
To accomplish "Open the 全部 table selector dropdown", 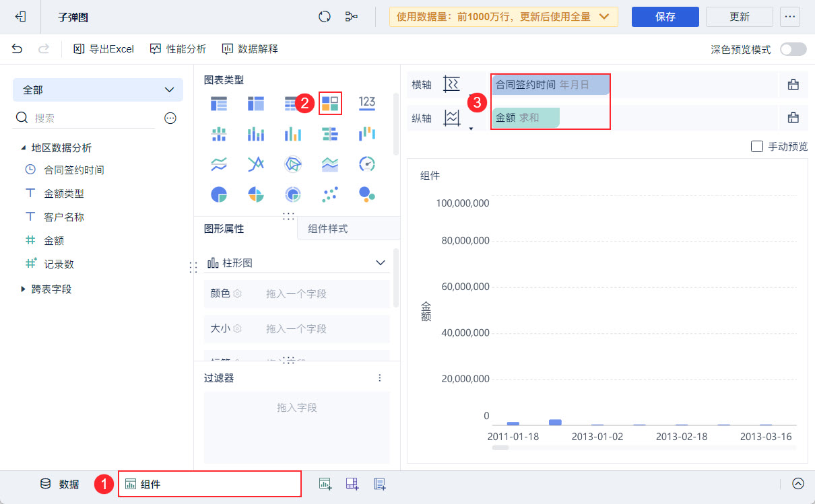I will 98,89.
